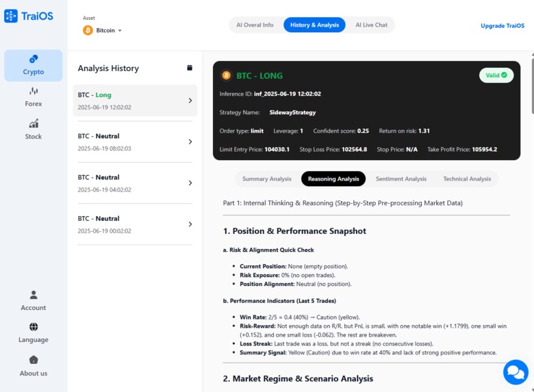This screenshot has width=534, height=392.
Task: Open the About us home icon
Action: click(x=34, y=360)
